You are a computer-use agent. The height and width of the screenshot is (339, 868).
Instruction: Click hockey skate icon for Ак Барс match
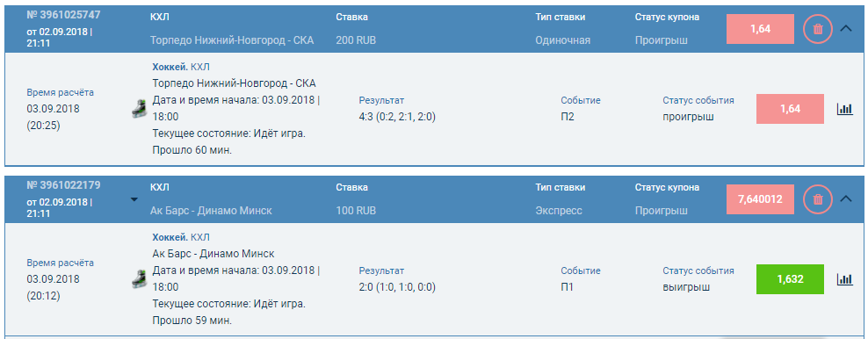pyautogui.click(x=139, y=279)
